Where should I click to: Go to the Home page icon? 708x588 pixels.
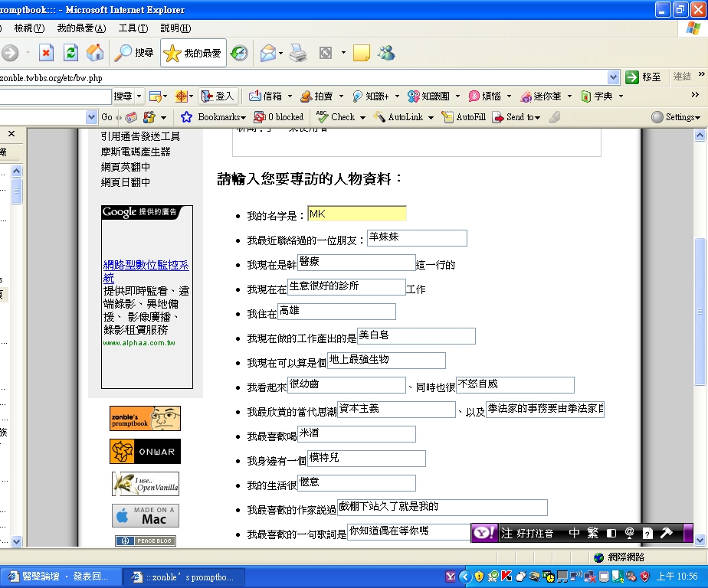pyautogui.click(x=95, y=54)
